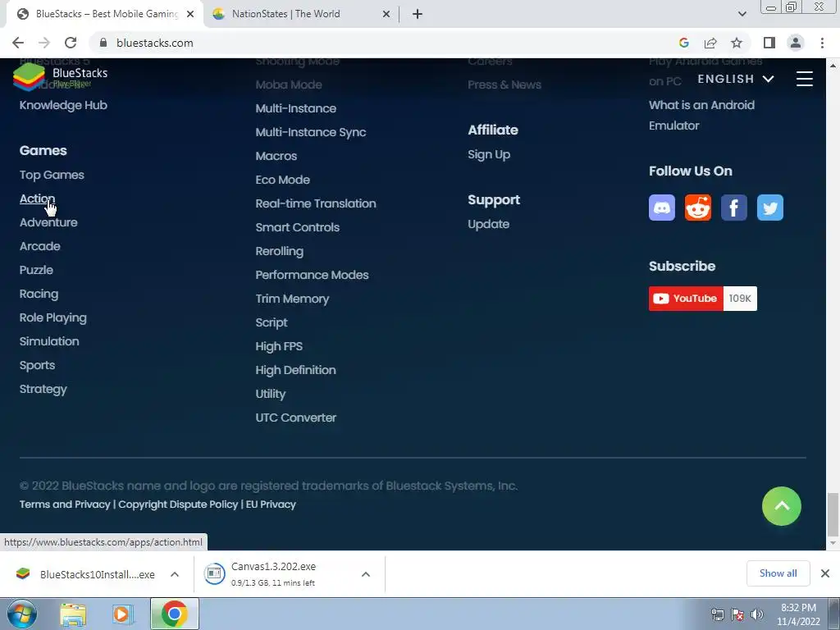Click the Support Update link
This screenshot has width=840, height=630.
tap(489, 225)
